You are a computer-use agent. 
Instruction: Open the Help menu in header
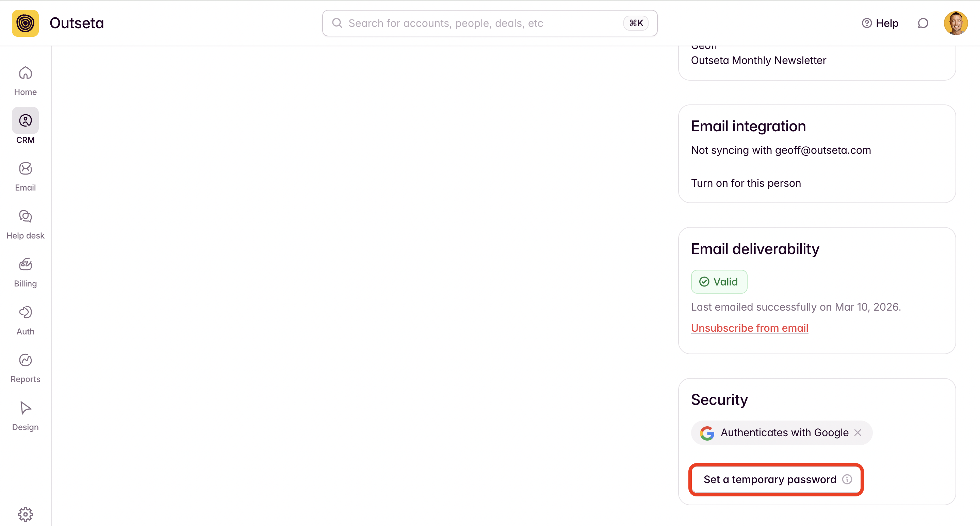pos(880,23)
